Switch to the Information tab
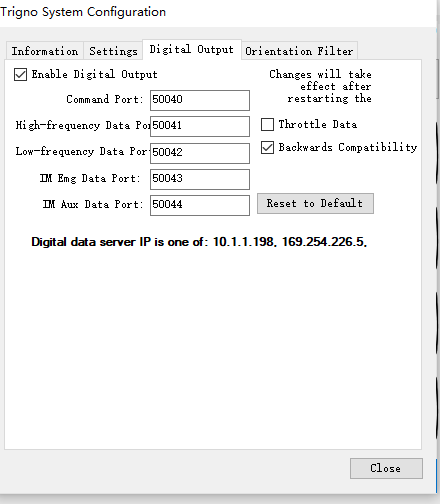 pos(45,51)
